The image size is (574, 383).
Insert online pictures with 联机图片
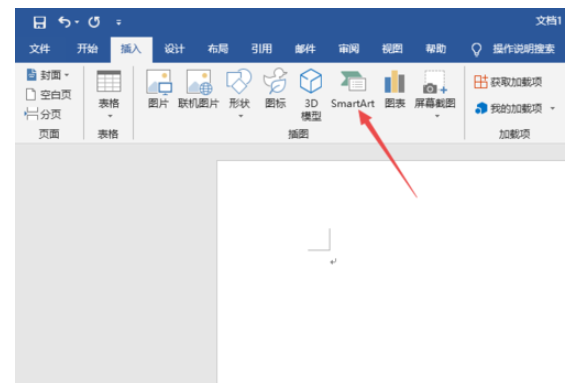tap(198, 89)
